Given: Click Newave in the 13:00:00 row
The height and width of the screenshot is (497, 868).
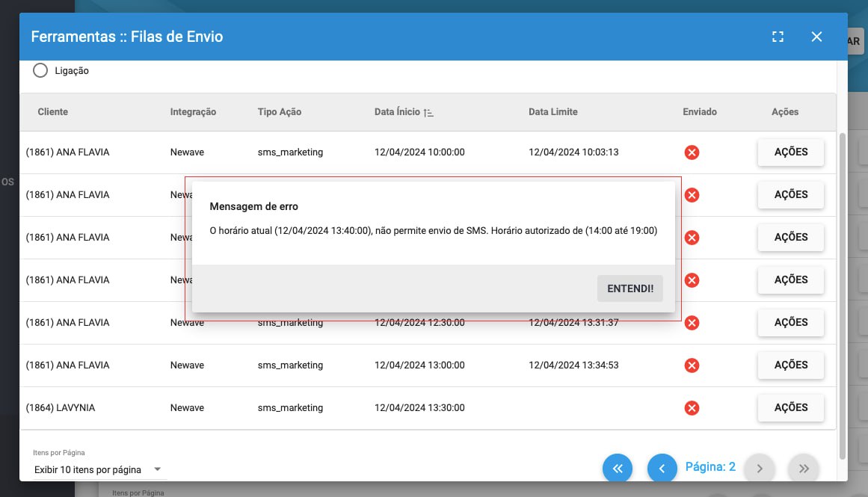Looking at the screenshot, I should pos(187,365).
